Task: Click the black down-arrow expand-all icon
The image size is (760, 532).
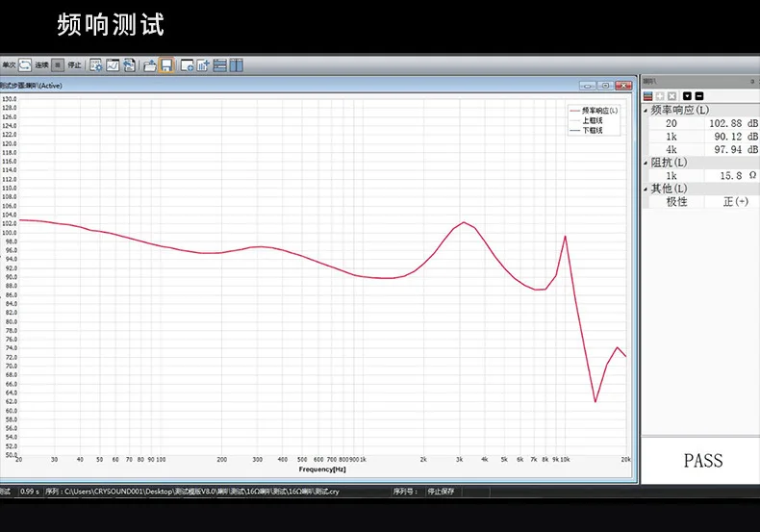Action: (687, 96)
